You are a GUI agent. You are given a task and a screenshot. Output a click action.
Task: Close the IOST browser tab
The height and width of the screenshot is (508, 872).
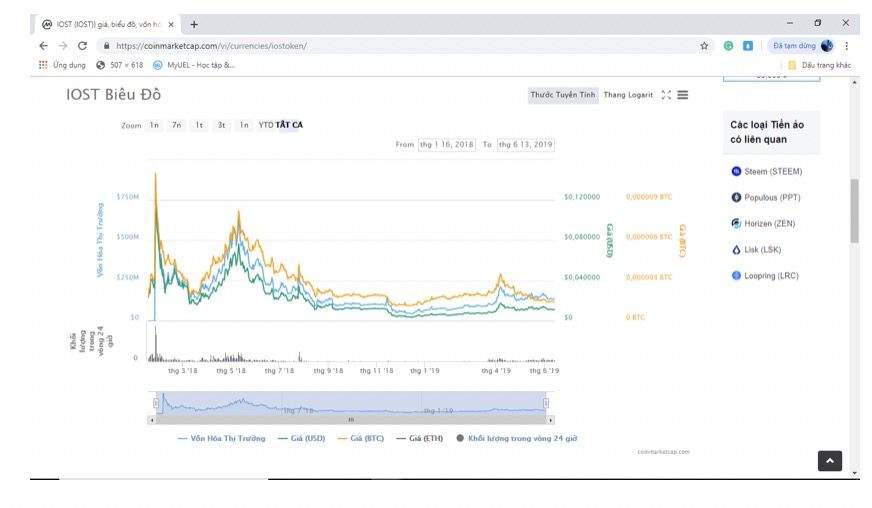point(171,24)
